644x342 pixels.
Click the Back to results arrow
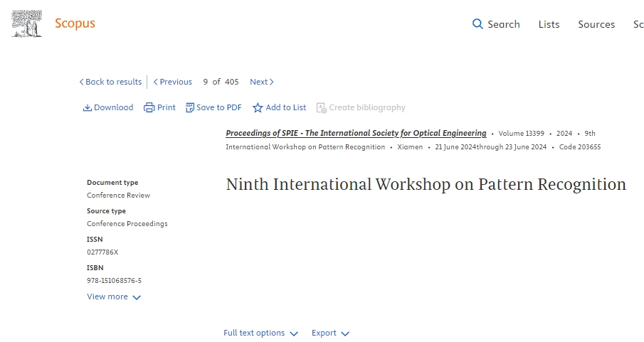(x=82, y=82)
